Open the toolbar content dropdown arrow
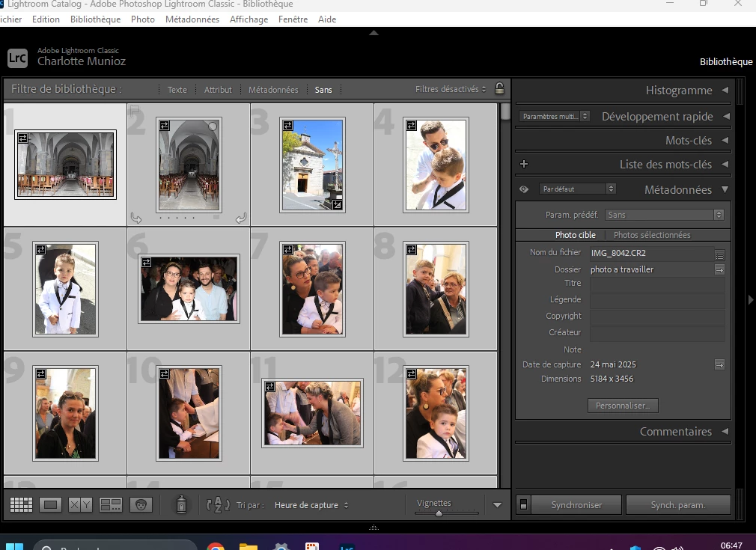Image resolution: width=756 pixels, height=550 pixels. tap(497, 504)
